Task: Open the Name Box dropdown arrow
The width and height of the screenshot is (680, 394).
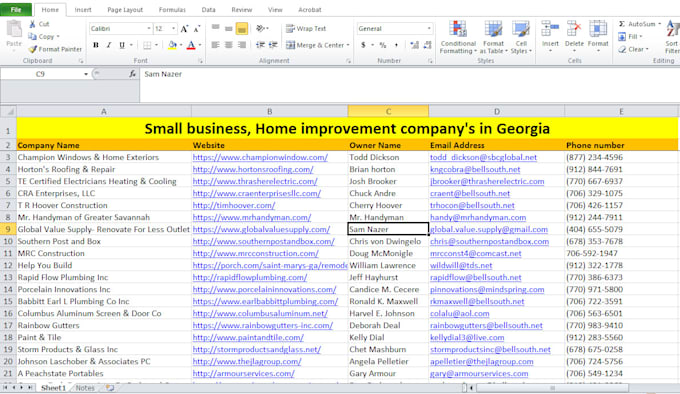Action: [86, 74]
